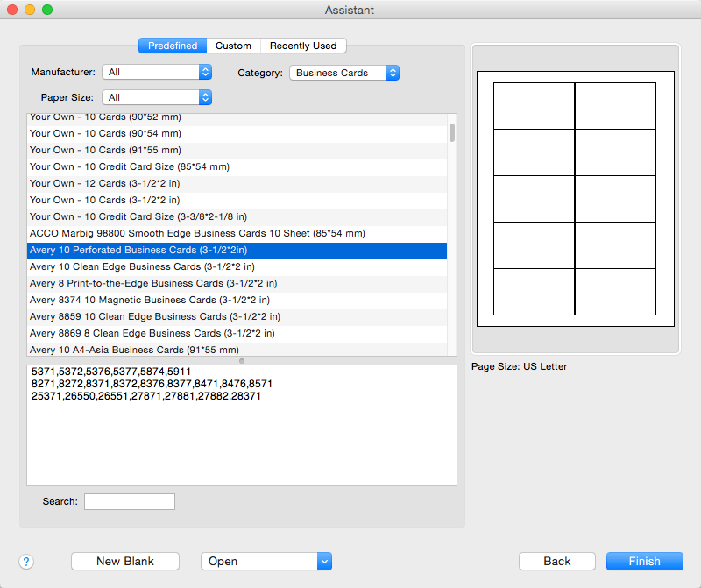Click the help question mark icon
The image size is (701, 588).
[26, 562]
